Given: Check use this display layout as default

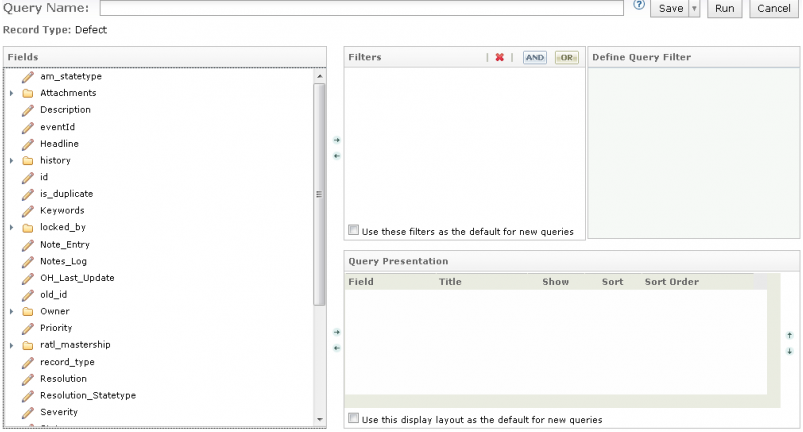Looking at the screenshot, I should [353, 419].
